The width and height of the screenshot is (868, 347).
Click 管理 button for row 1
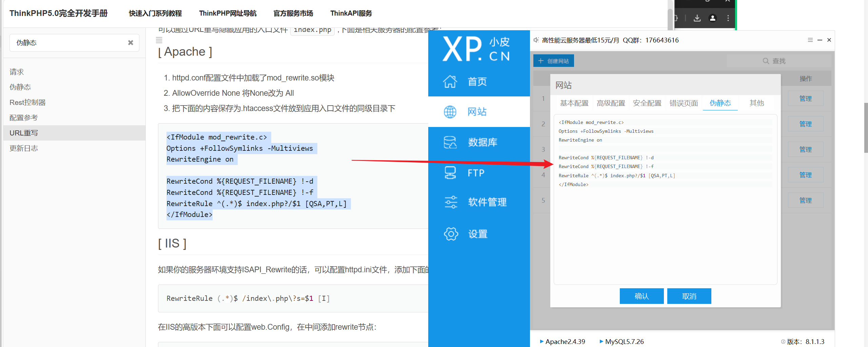[x=805, y=98]
